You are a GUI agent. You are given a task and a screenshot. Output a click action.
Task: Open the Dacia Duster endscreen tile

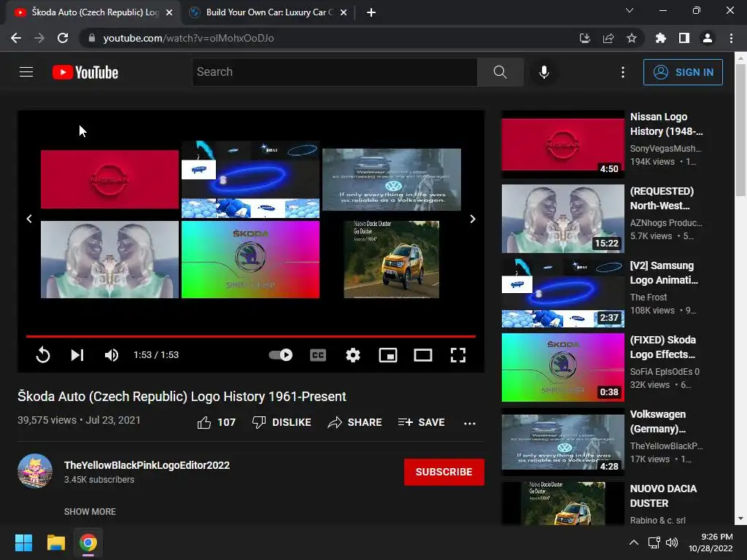point(392,260)
